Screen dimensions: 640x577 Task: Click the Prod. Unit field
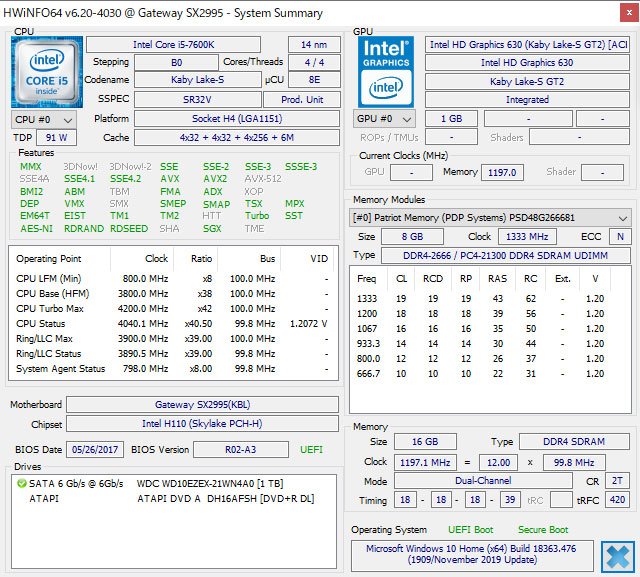pyautogui.click(x=302, y=99)
